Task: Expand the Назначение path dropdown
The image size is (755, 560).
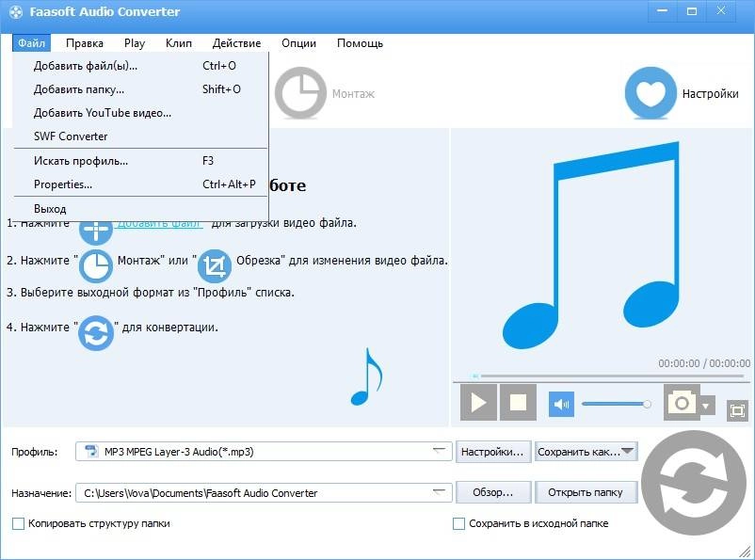Action: (x=439, y=492)
